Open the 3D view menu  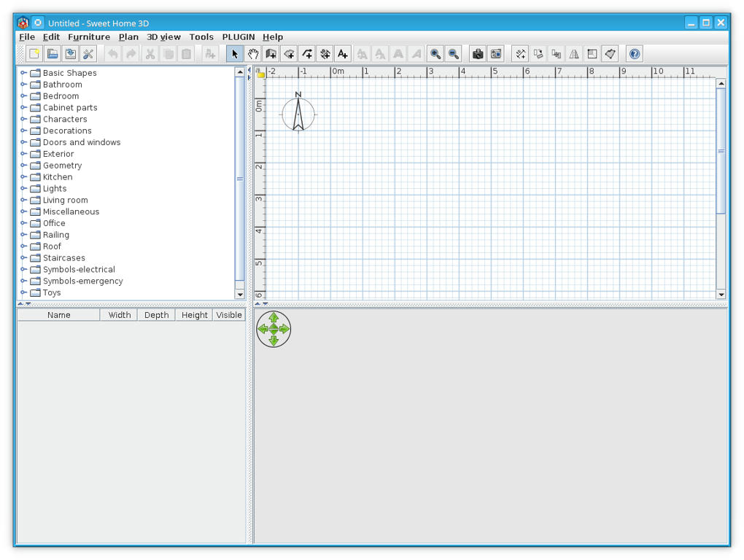click(x=163, y=37)
